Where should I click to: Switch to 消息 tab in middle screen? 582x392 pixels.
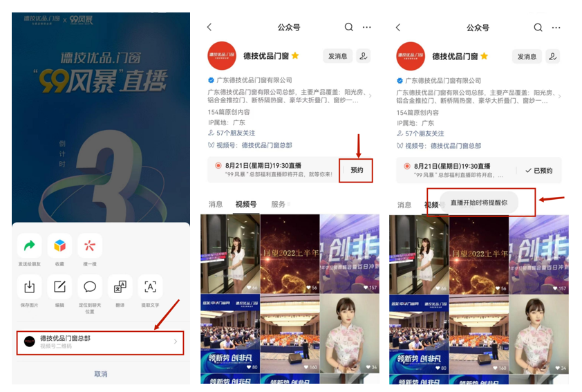(x=215, y=204)
